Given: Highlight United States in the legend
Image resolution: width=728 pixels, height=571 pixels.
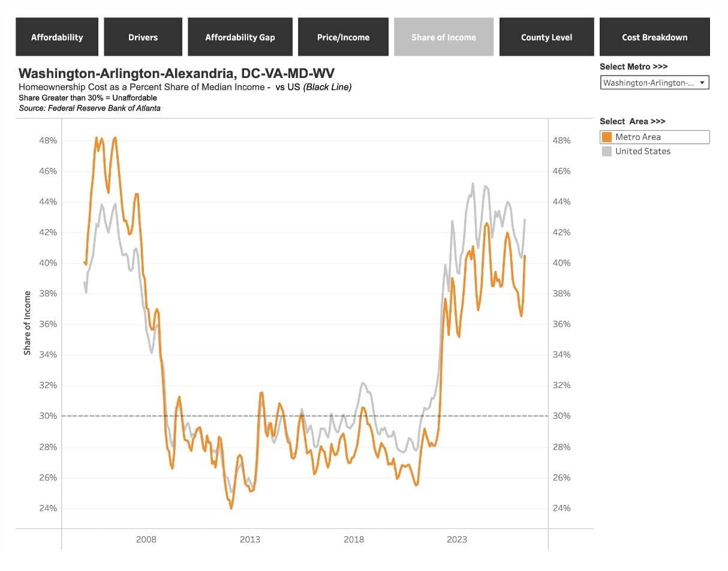Looking at the screenshot, I should pos(654,151).
